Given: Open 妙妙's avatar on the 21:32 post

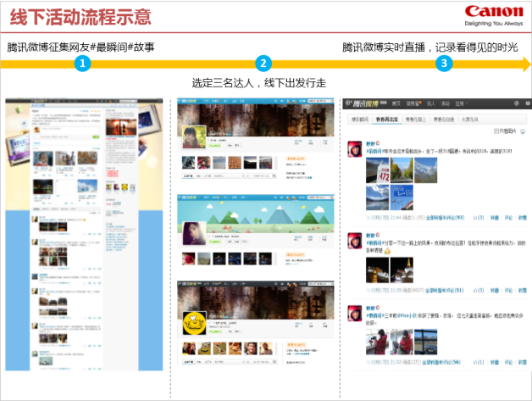Looking at the screenshot, I should coord(355,313).
